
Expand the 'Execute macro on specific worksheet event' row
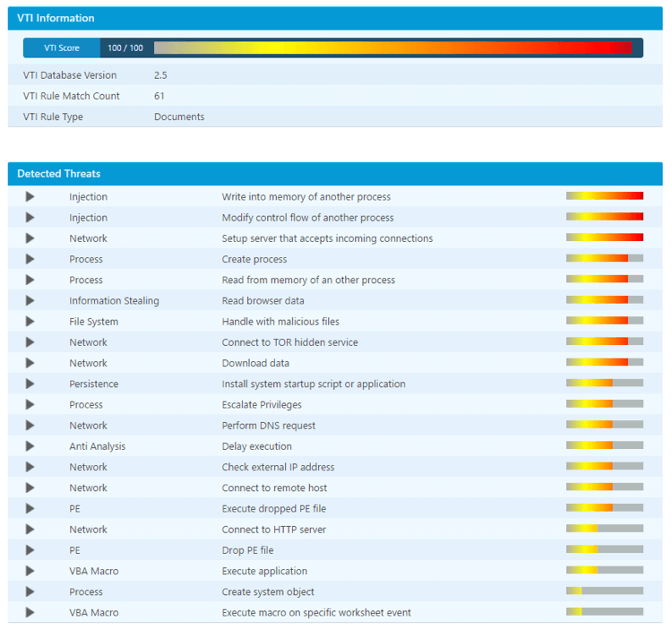coord(30,612)
